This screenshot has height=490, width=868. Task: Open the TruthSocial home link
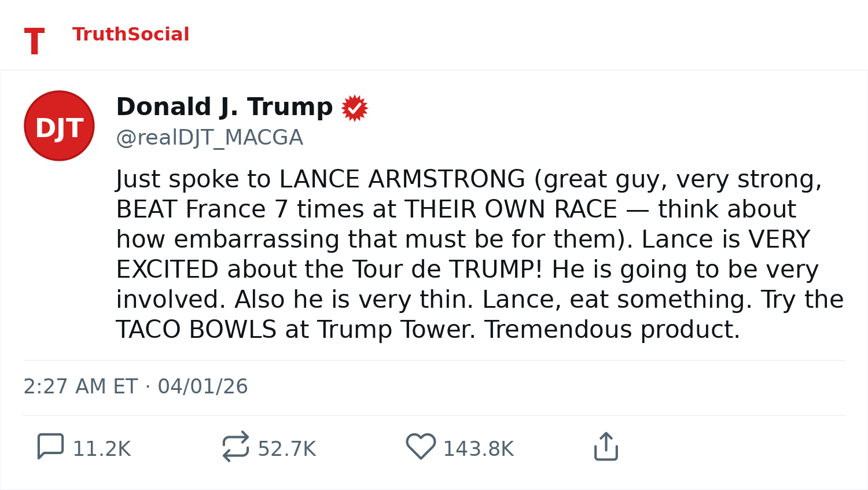coord(131,35)
